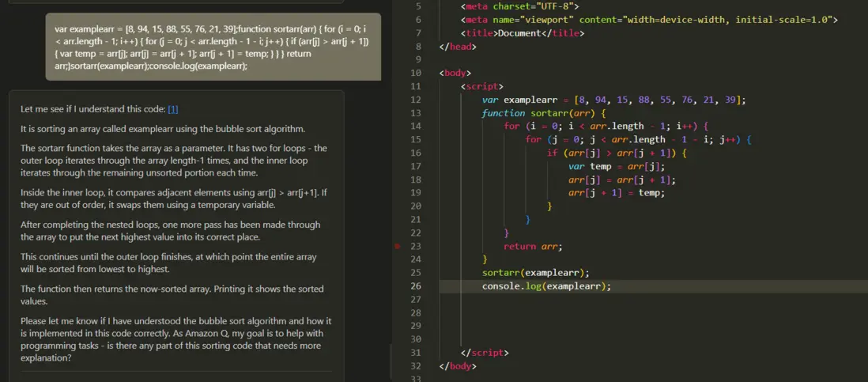868x382 pixels.
Task: Place cursor in the "var examplearr" array declaration
Action: coord(613,100)
